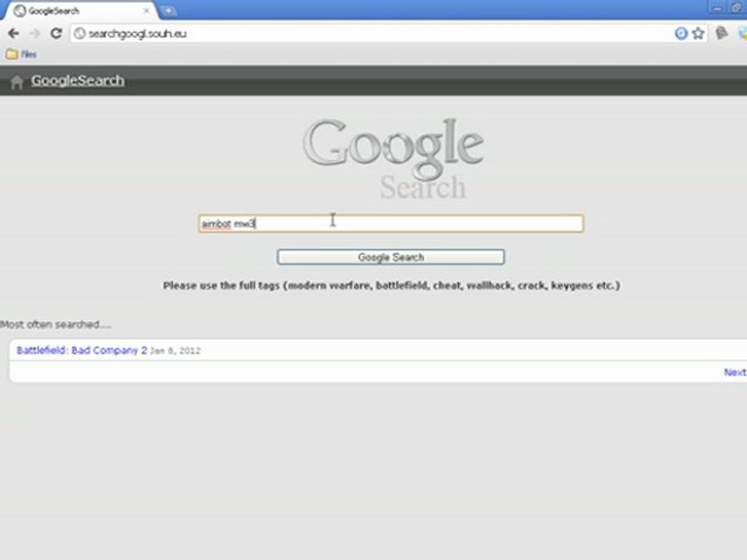The width and height of the screenshot is (747, 560).
Task: Click the Google Search button
Action: pos(391,257)
